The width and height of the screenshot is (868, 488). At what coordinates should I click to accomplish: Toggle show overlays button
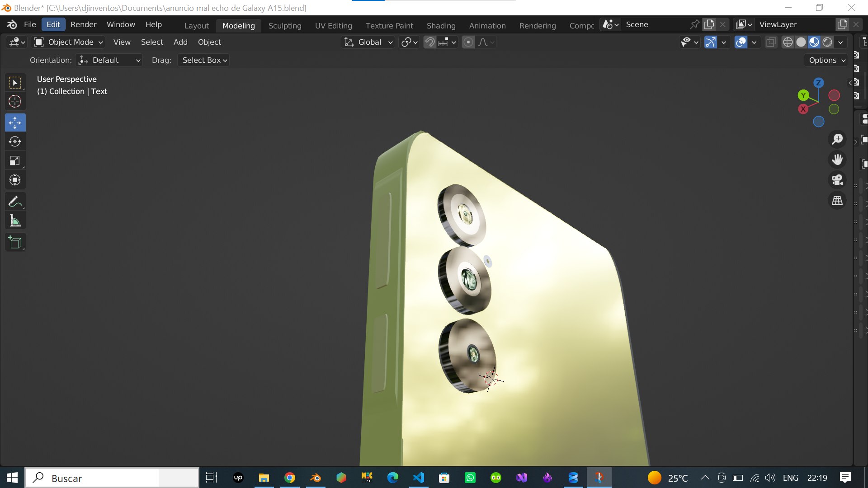(741, 42)
